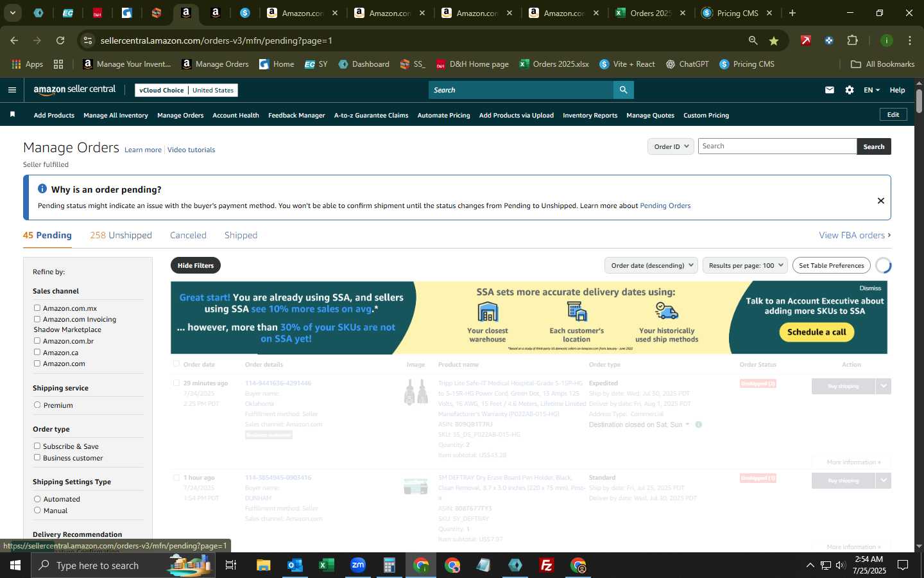Switch to the Canceled tab
The height and width of the screenshot is (578, 924).
(188, 235)
